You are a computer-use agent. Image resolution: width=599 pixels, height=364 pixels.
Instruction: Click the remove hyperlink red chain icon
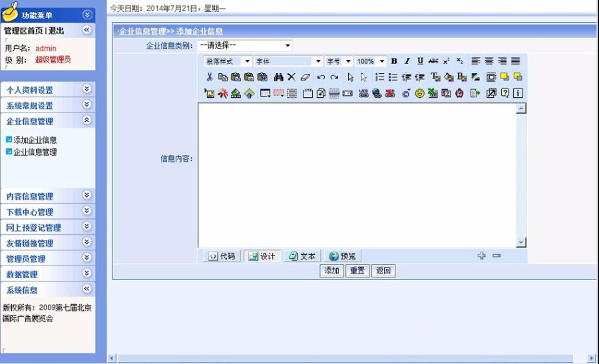coord(390,93)
